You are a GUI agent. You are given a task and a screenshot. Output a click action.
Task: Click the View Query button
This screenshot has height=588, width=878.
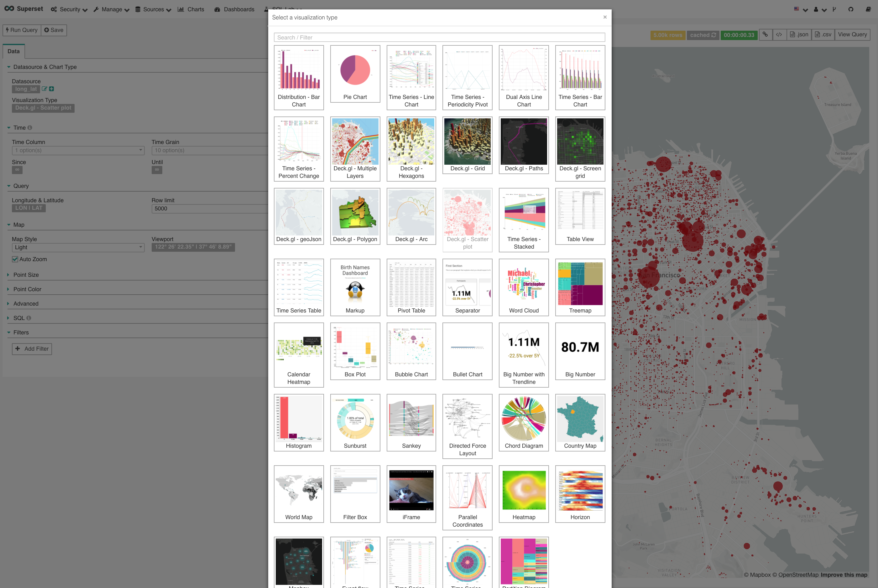[x=852, y=34]
